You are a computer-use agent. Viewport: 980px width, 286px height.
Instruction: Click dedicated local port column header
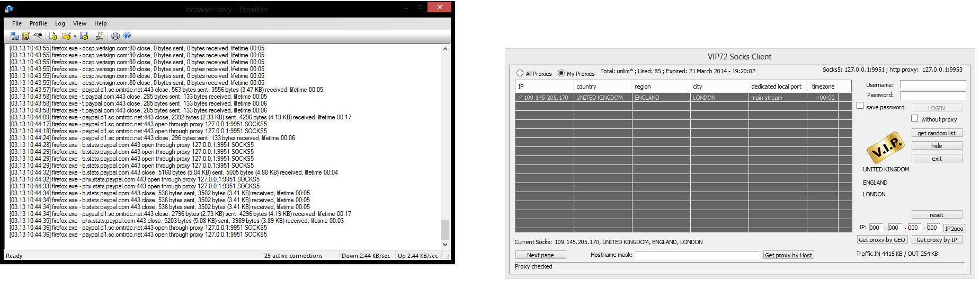coord(777,86)
